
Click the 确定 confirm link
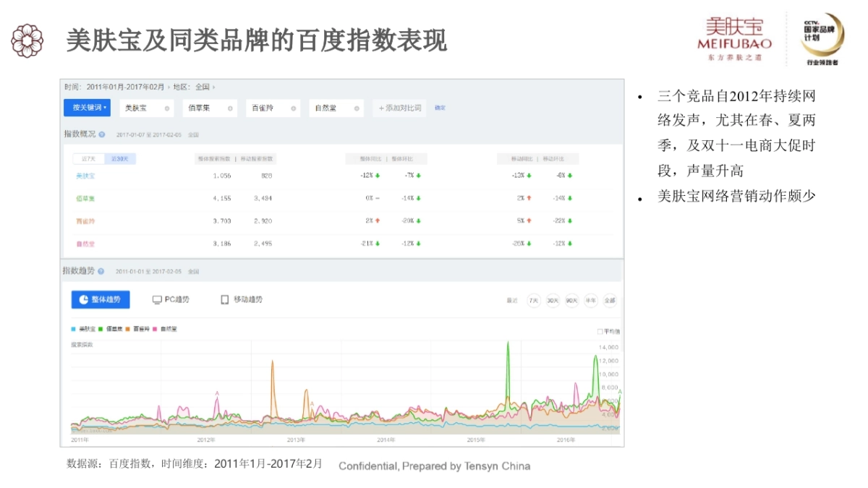tap(440, 108)
